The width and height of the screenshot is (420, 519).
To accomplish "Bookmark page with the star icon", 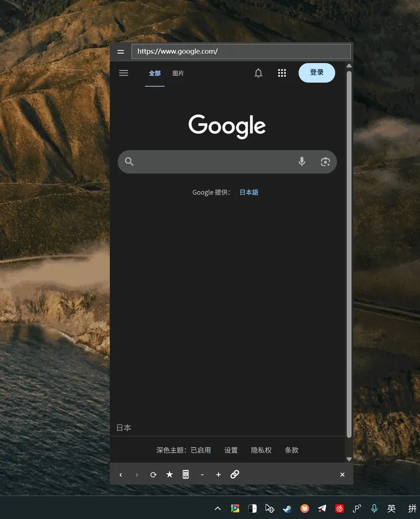I will (170, 475).
